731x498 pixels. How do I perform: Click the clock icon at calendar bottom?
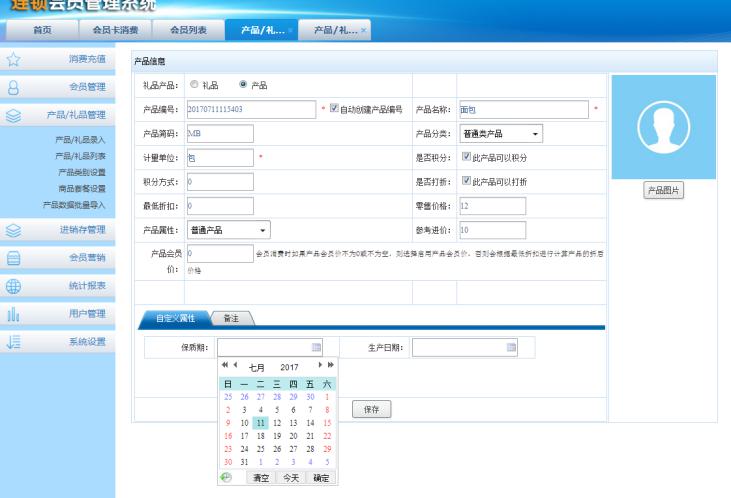coord(227,478)
